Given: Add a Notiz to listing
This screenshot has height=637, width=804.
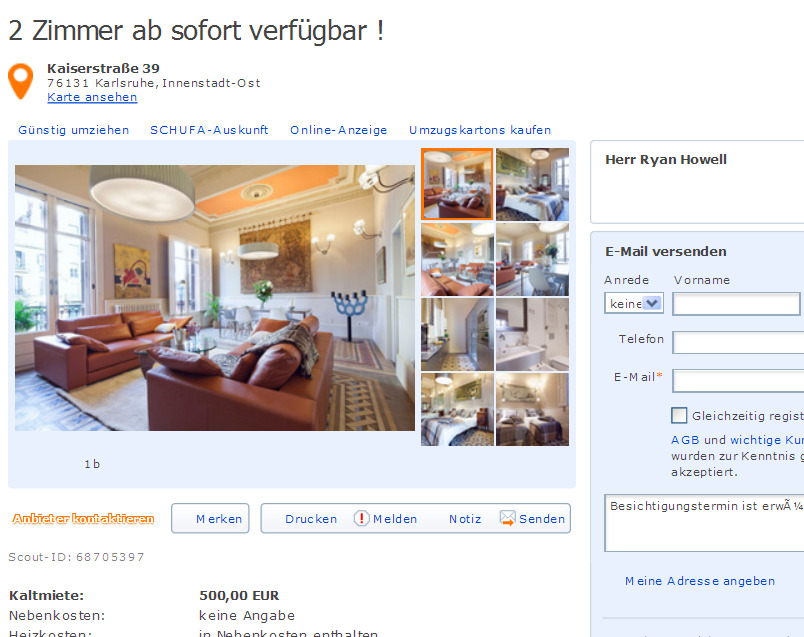Looking at the screenshot, I should (x=465, y=519).
